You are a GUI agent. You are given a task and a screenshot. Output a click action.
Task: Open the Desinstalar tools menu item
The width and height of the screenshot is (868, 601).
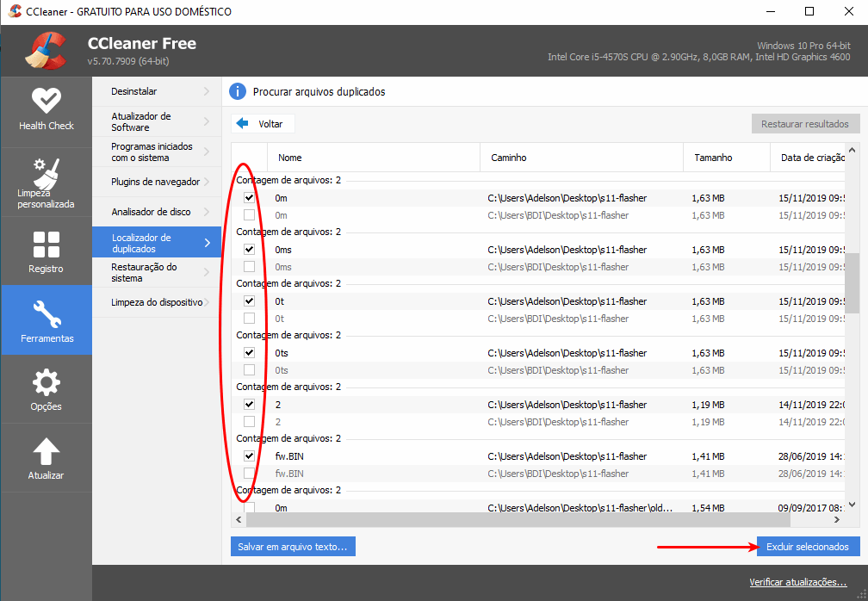157,91
